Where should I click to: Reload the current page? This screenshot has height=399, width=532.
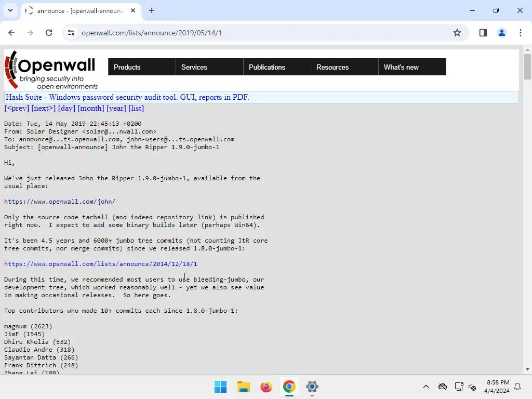point(49,33)
